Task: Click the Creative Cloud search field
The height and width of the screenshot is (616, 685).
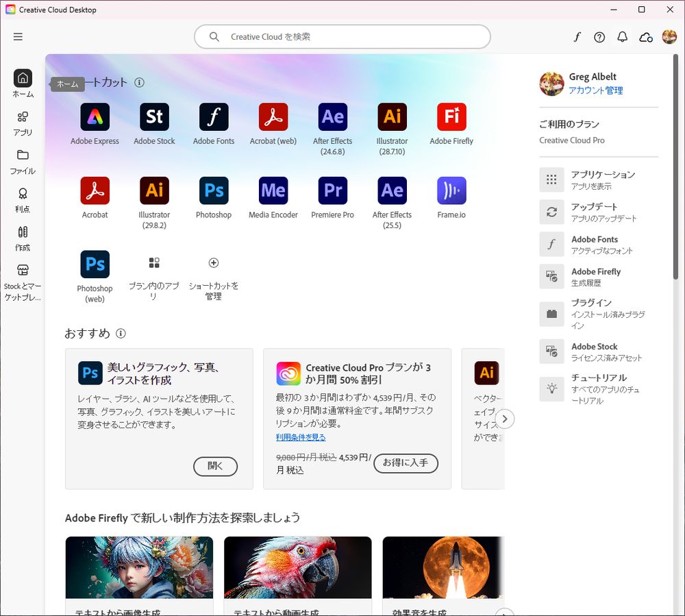Action: coord(342,37)
